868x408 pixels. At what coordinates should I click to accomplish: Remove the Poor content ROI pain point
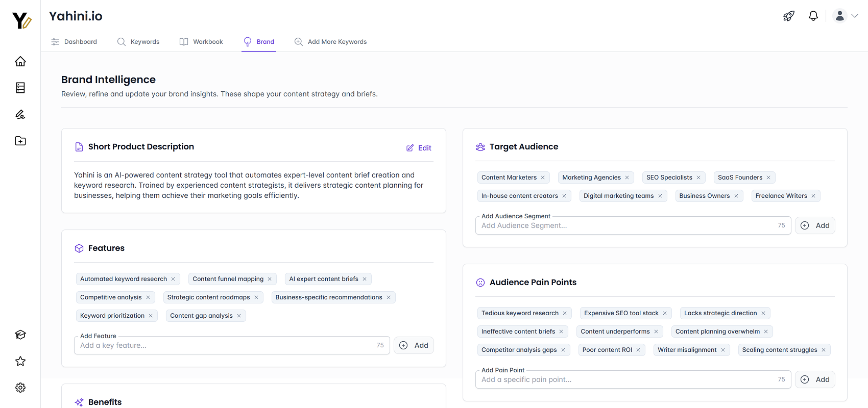[x=638, y=350]
